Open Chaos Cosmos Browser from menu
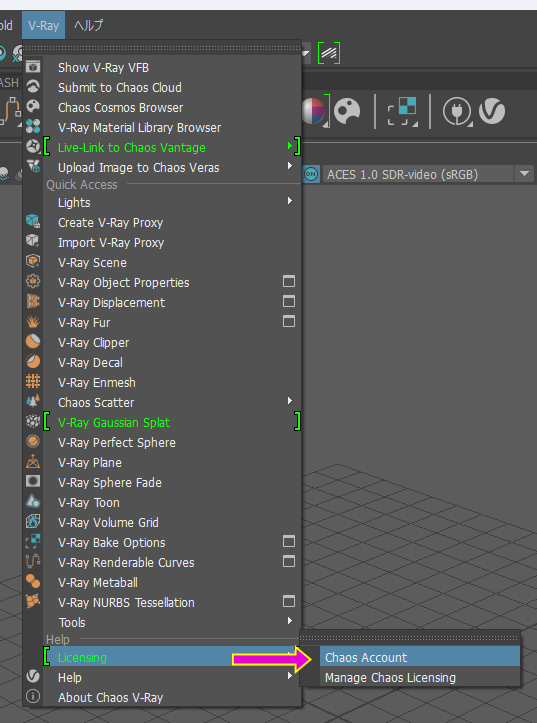This screenshot has width=537, height=723. (172, 107)
